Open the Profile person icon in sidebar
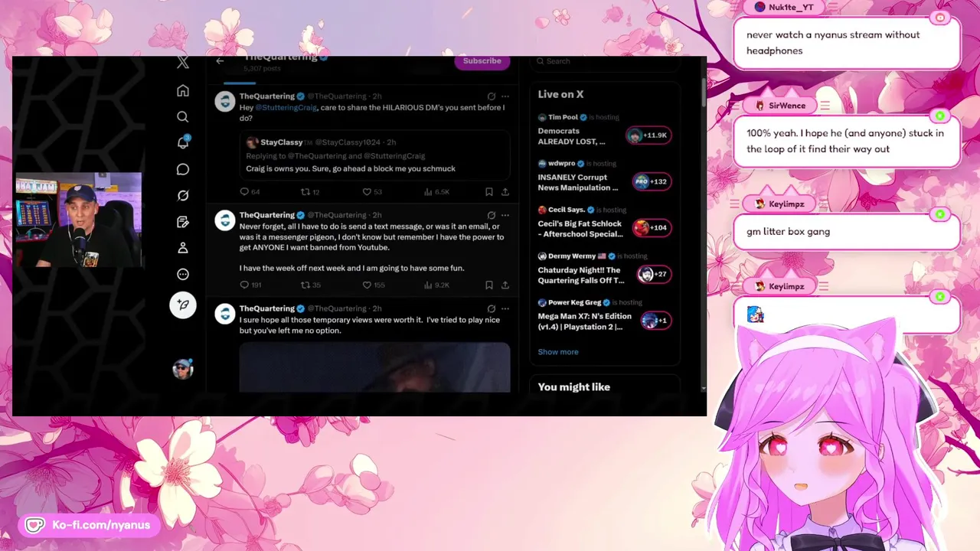Image resolution: width=980 pixels, height=551 pixels. pyautogui.click(x=183, y=248)
